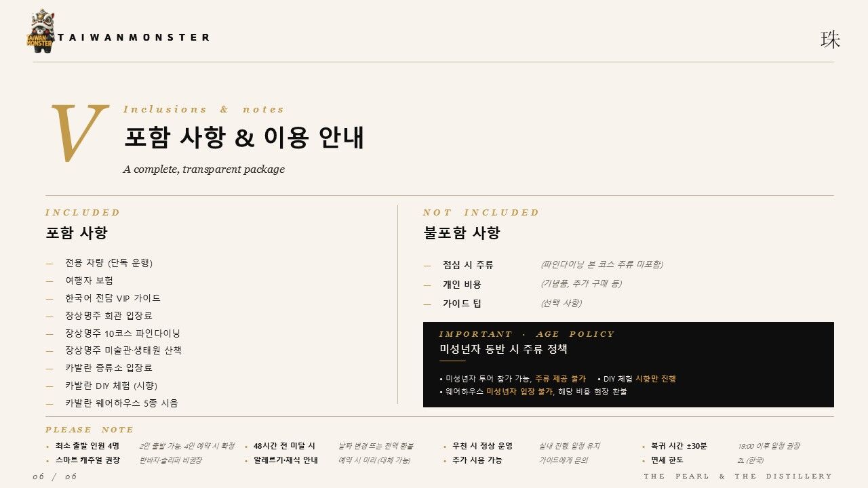Screen dimensions: 868x488
Task: Click highlighted text 미성년자 입장 불가
Action: 519,392
